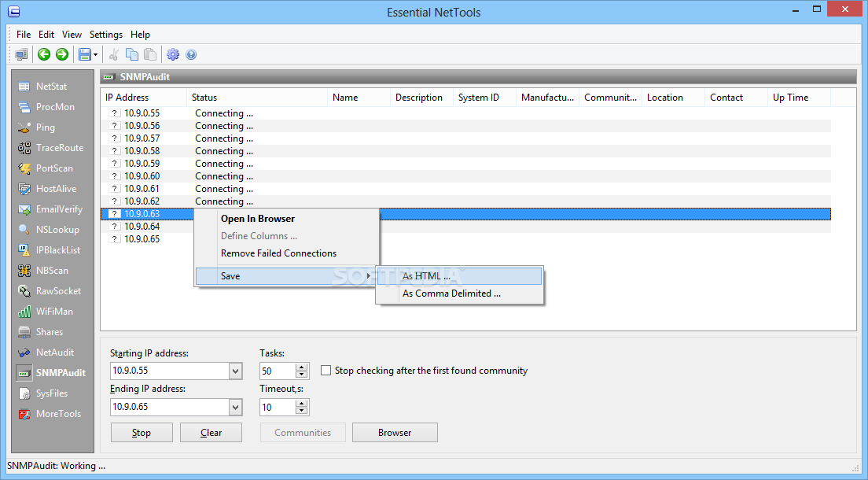This screenshot has width=868, height=480.
Task: Select the 10.9.0.55 row
Action: (x=465, y=113)
